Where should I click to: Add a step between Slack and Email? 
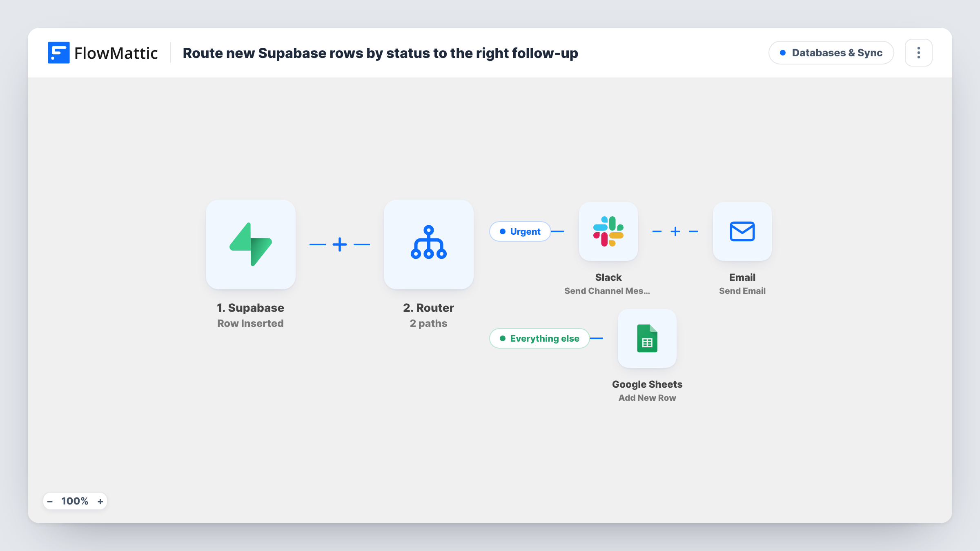[675, 231]
